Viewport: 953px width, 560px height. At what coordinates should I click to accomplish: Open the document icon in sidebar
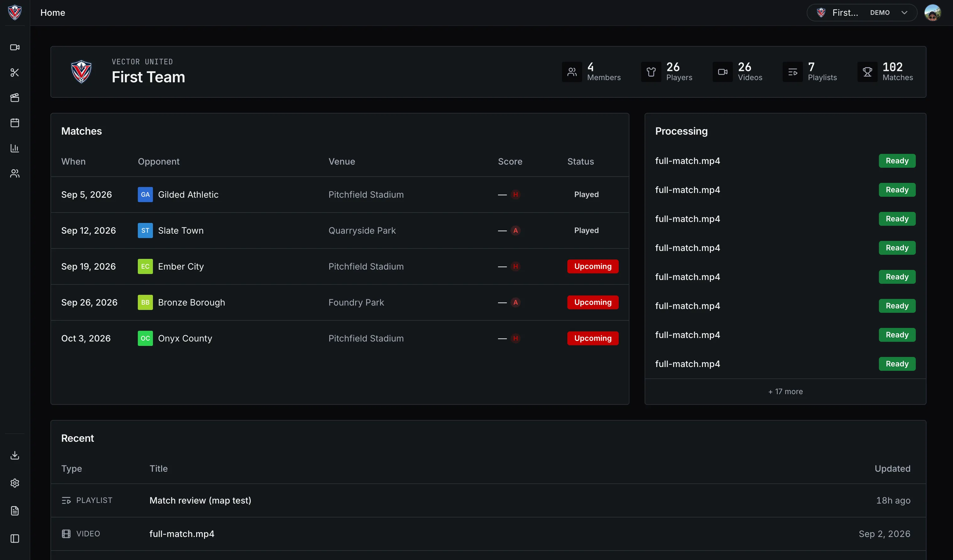coord(15,511)
